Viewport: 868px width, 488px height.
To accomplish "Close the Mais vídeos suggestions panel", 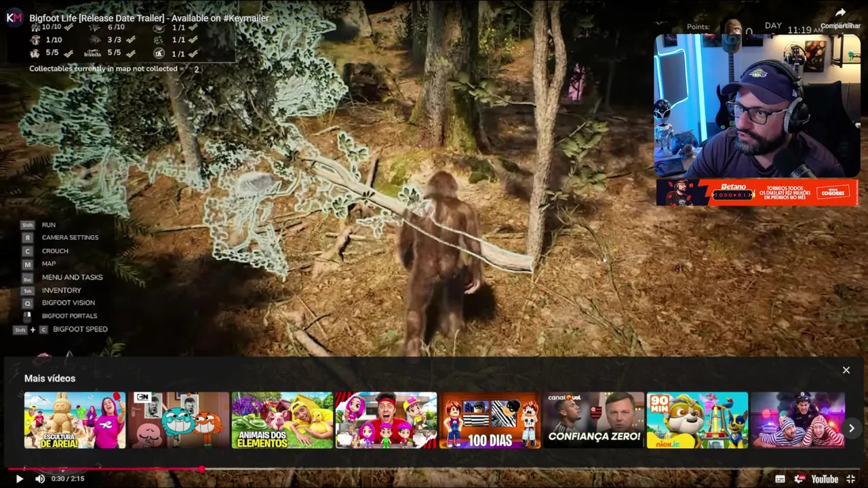I will (846, 370).
